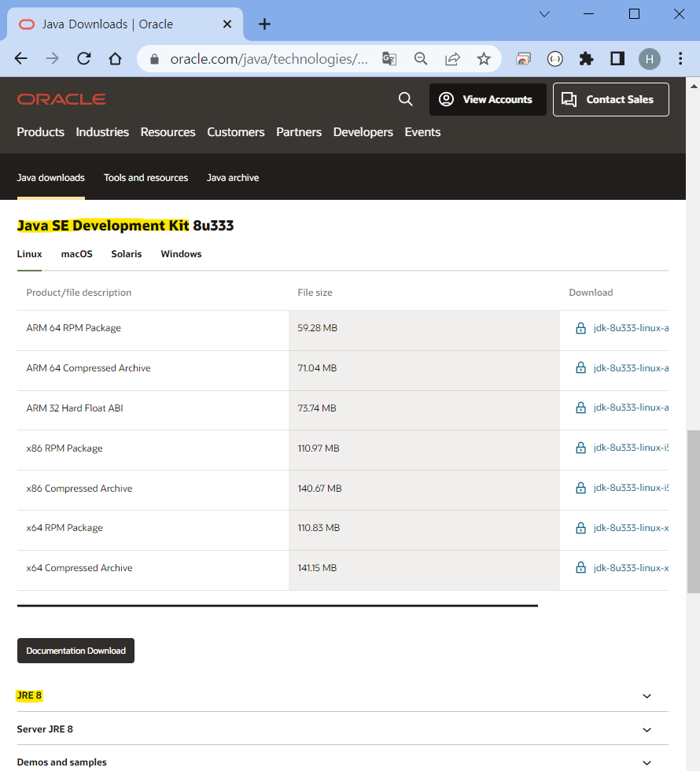Bookmark this page with the star icon
The width and height of the screenshot is (700, 771).
click(x=484, y=59)
